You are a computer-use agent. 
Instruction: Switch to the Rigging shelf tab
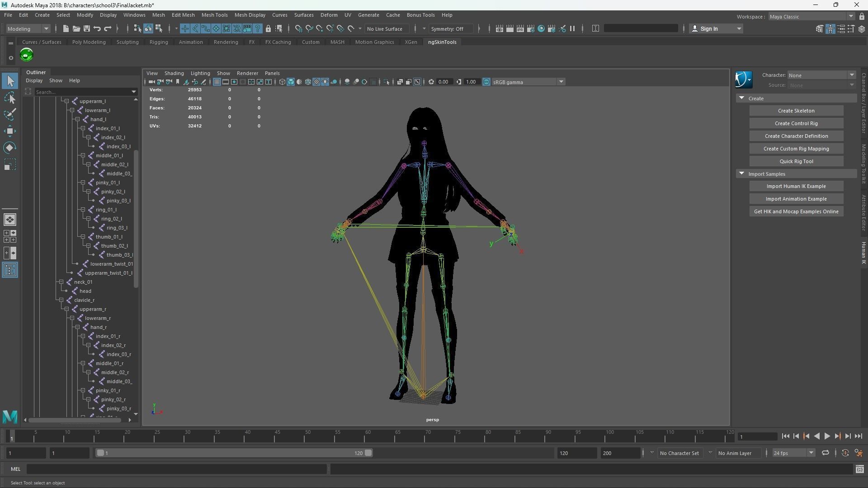point(158,42)
